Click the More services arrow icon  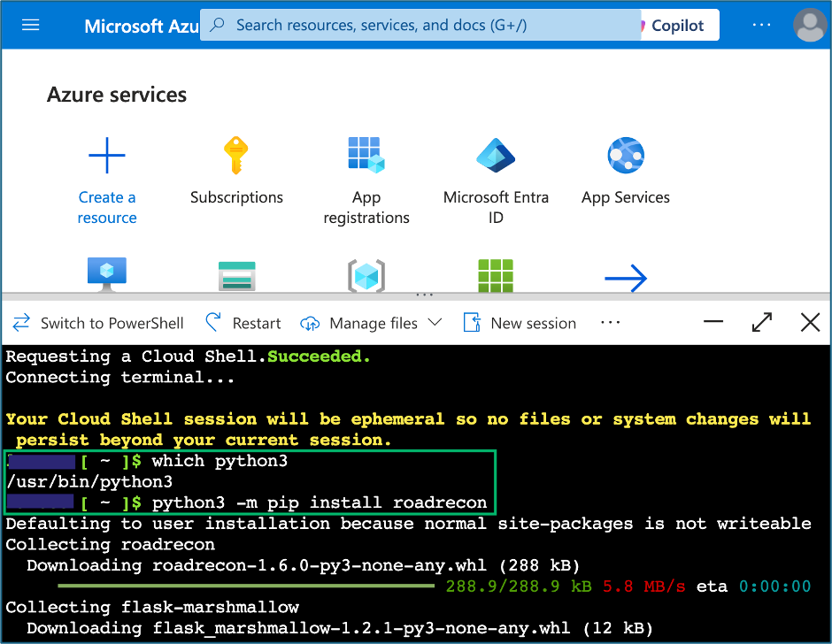(626, 278)
